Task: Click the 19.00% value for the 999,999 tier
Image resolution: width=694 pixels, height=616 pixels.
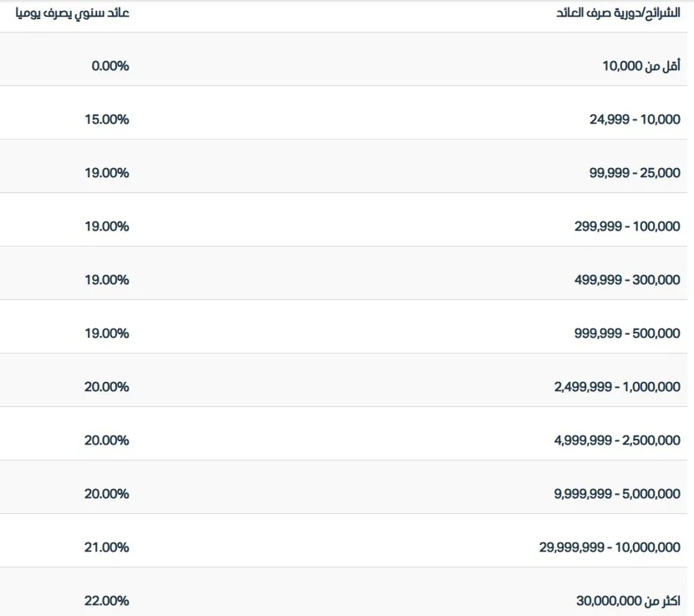Action: 107,333
